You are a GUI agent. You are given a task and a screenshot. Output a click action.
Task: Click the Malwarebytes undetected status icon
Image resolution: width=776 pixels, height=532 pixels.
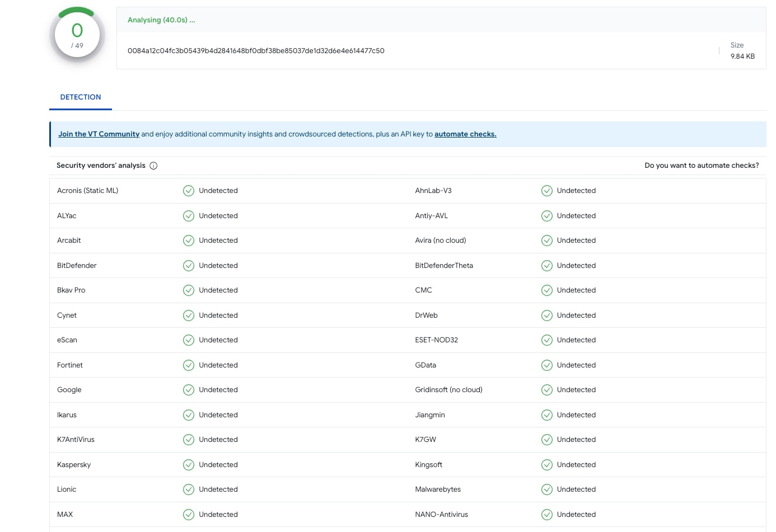pos(546,489)
